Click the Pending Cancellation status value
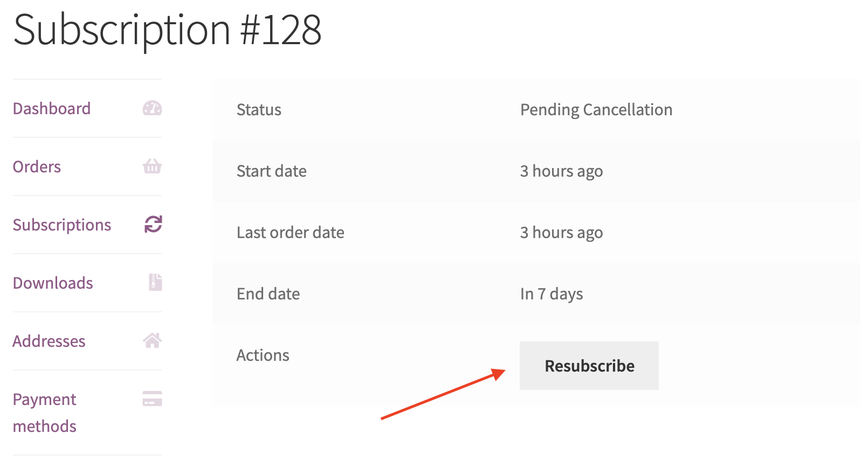The width and height of the screenshot is (868, 461). 596,110
